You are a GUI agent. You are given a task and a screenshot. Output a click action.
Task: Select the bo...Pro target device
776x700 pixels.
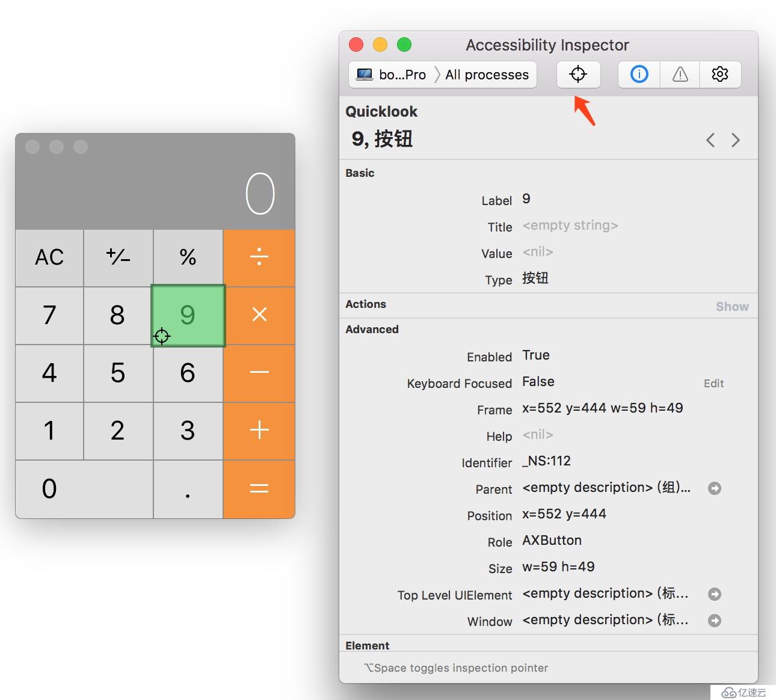point(391,75)
